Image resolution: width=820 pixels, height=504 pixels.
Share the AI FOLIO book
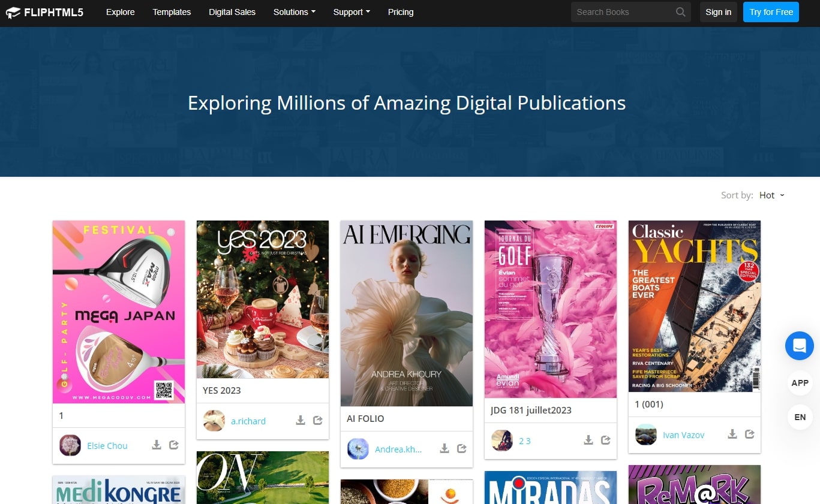462,448
